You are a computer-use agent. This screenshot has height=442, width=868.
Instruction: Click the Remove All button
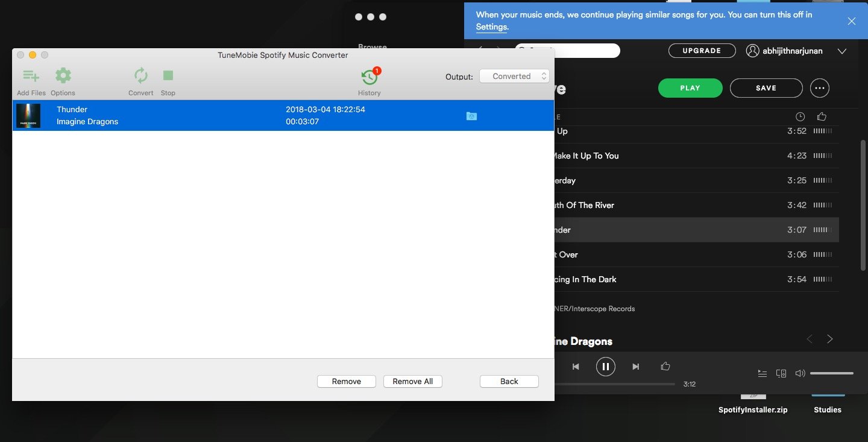pos(412,381)
